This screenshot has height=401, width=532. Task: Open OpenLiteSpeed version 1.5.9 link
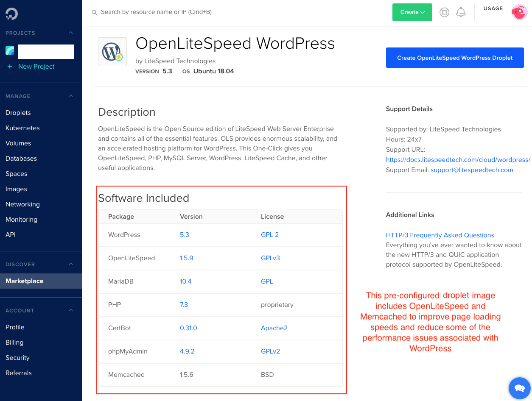click(x=187, y=258)
